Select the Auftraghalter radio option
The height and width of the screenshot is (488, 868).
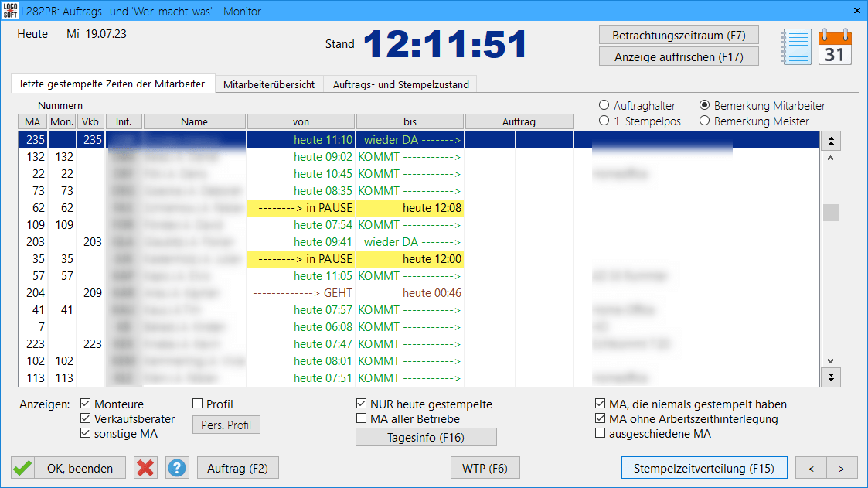pos(604,106)
